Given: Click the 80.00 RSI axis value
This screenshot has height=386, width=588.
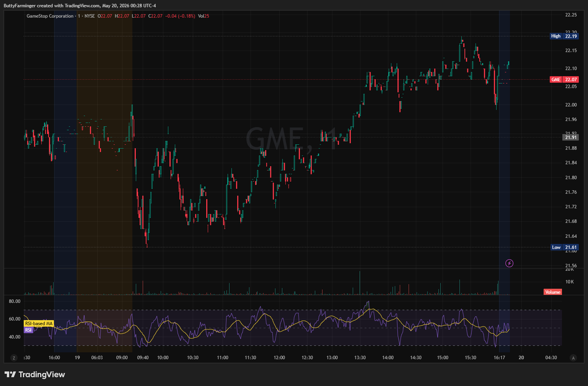Looking at the screenshot, I should [x=15, y=301].
